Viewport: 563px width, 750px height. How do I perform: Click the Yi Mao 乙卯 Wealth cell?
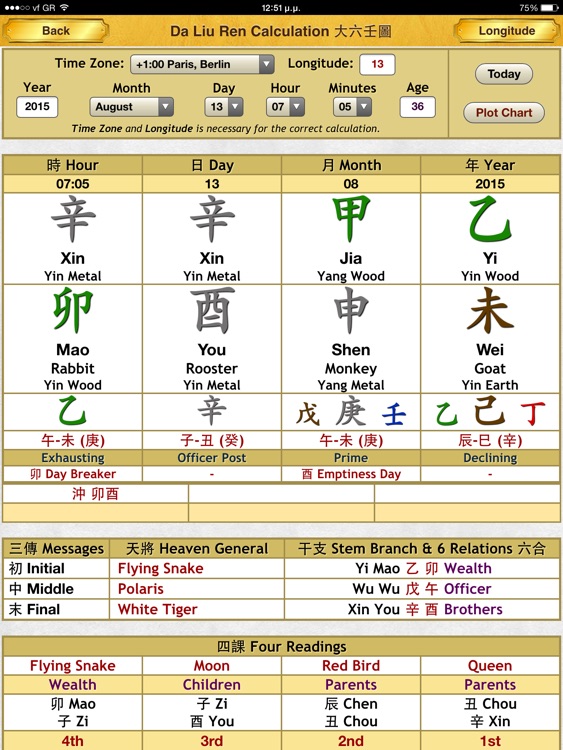click(x=422, y=568)
